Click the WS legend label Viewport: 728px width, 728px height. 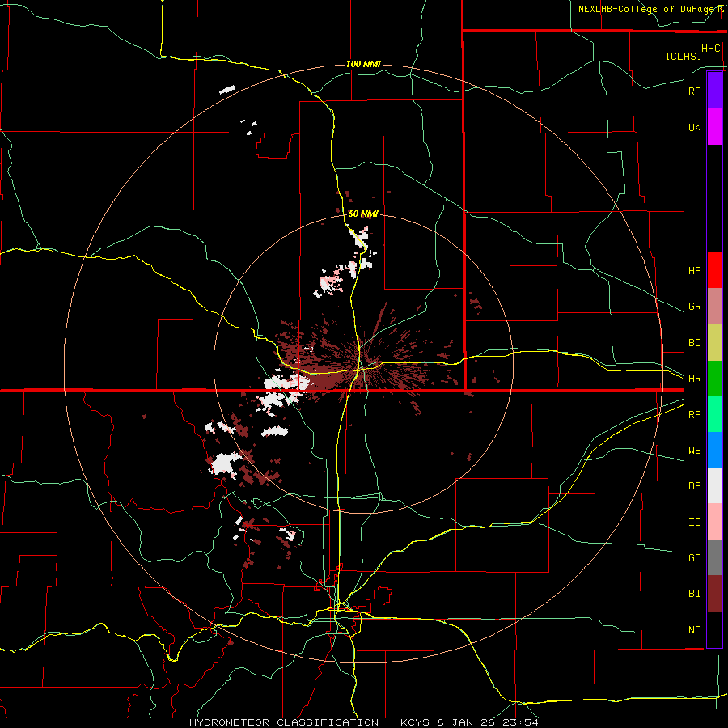[x=694, y=451]
